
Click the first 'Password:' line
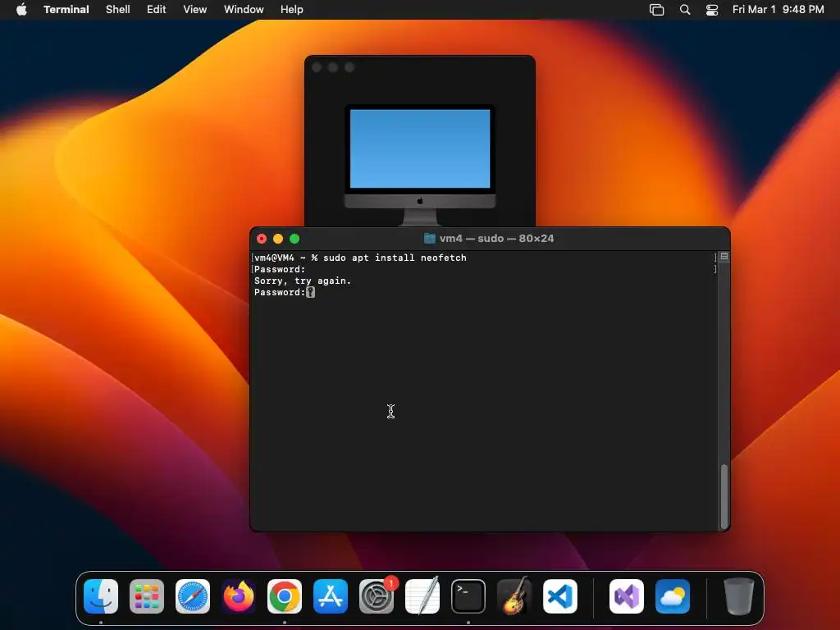[x=280, y=269]
